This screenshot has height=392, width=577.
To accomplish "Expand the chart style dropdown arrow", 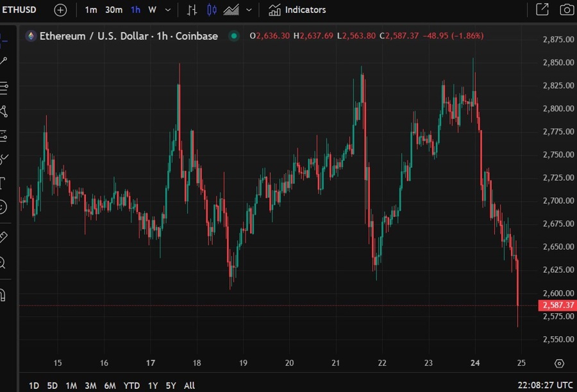I will [249, 10].
